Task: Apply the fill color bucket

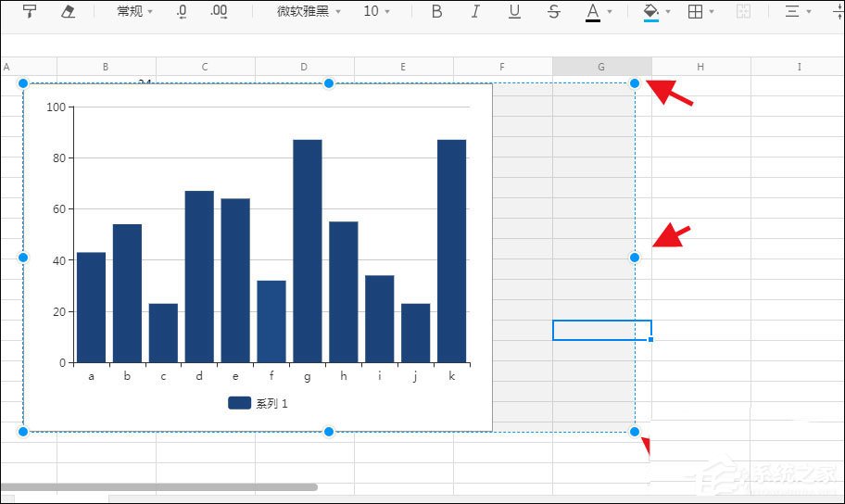Action: pyautogui.click(x=651, y=12)
